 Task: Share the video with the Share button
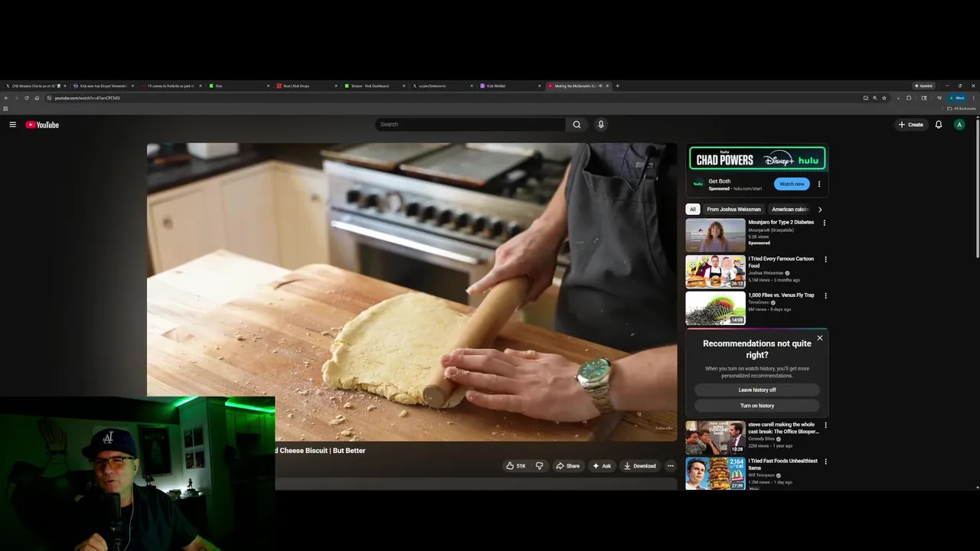(568, 466)
